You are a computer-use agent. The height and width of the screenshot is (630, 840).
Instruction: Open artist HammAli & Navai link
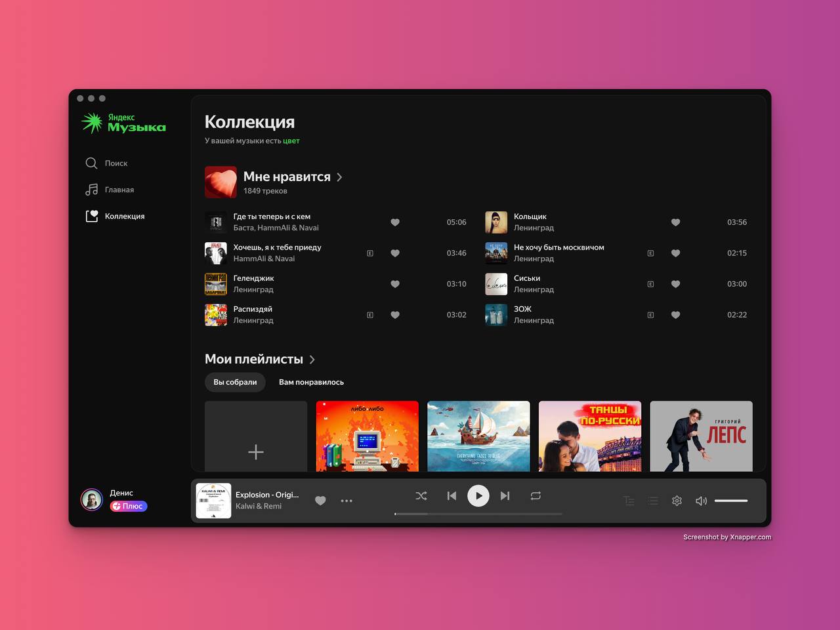pos(264,259)
